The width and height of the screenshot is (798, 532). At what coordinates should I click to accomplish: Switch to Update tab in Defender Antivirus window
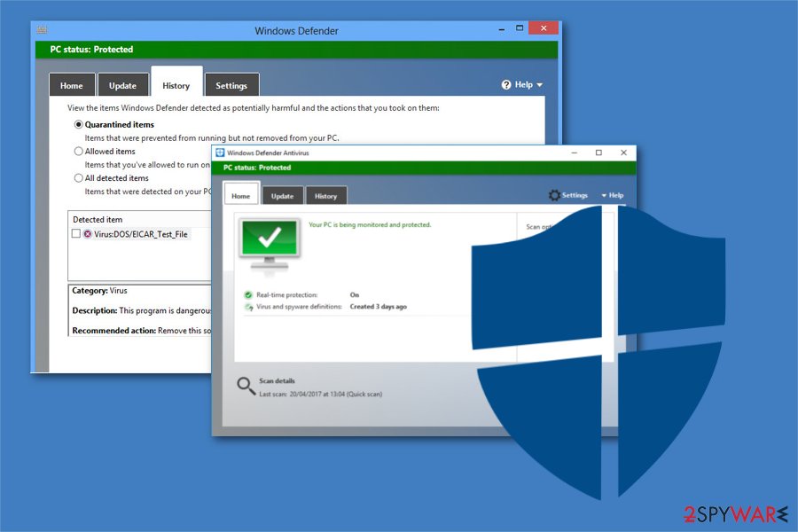[283, 196]
